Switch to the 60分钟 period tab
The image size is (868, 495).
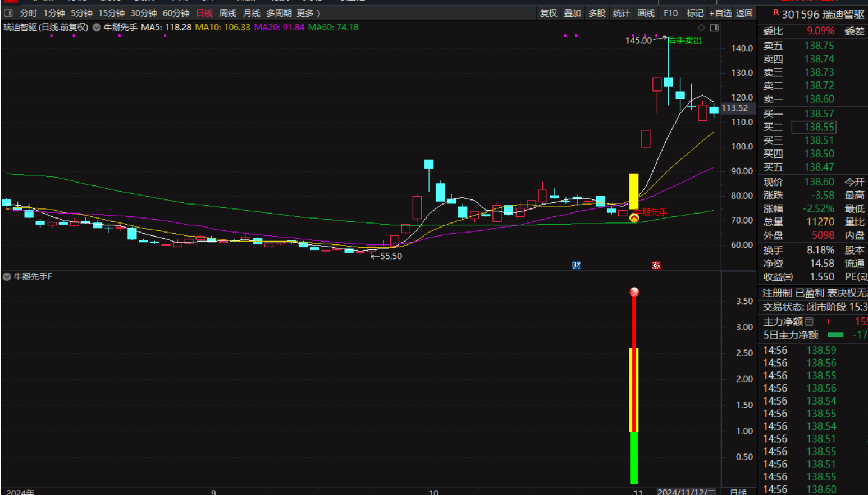(176, 13)
